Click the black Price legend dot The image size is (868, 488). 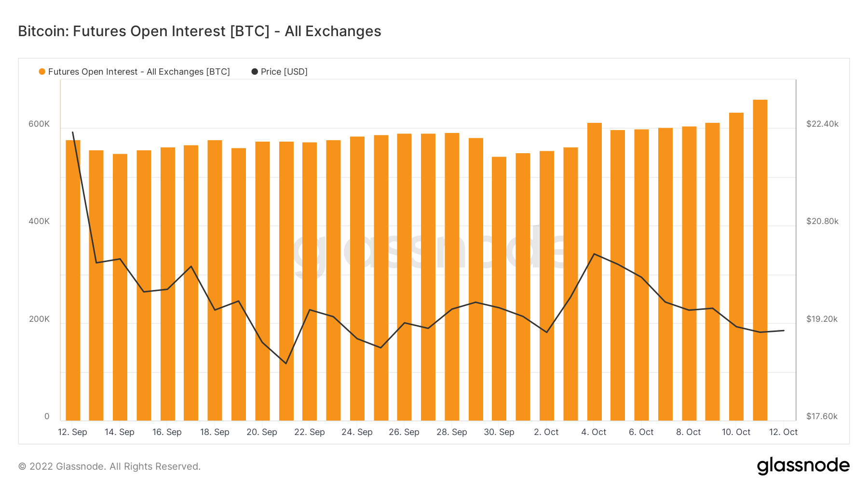pos(255,72)
